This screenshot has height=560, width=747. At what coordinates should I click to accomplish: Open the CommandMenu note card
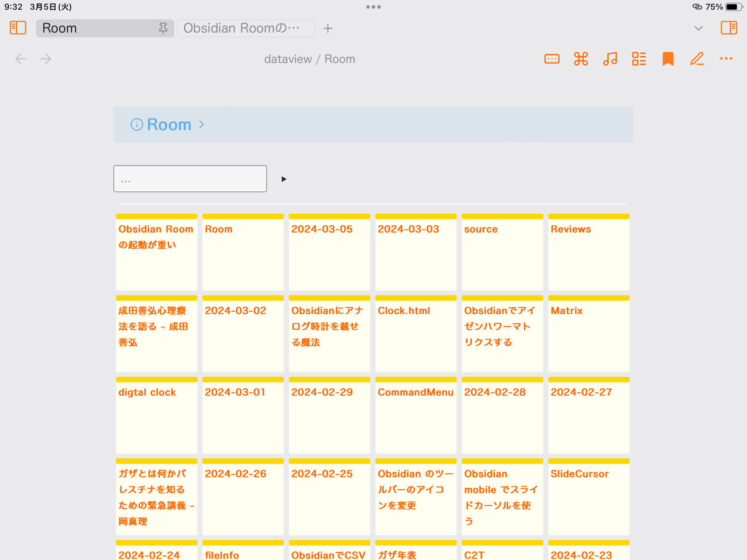point(416,415)
